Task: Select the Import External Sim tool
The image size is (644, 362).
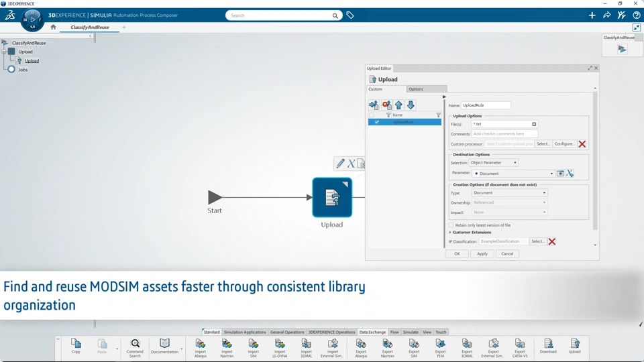Action: (x=333, y=348)
